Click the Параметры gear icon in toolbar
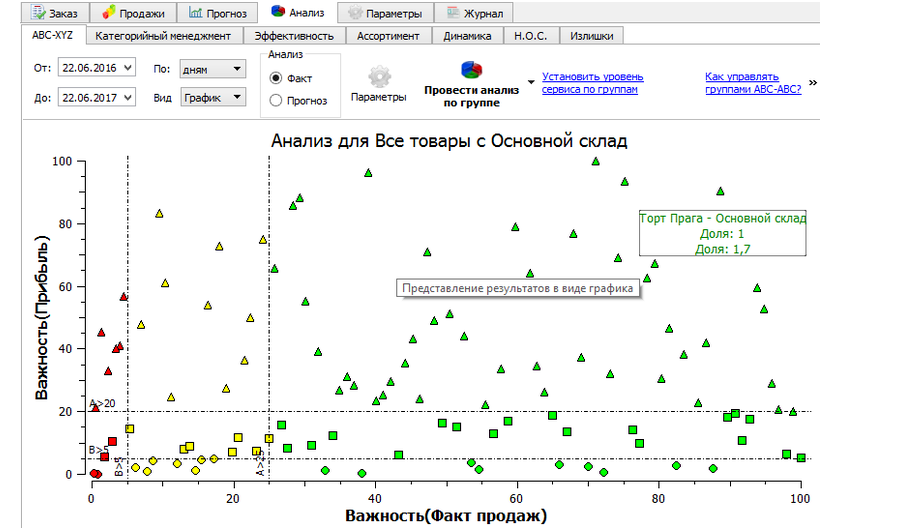911x529 pixels. (x=379, y=77)
